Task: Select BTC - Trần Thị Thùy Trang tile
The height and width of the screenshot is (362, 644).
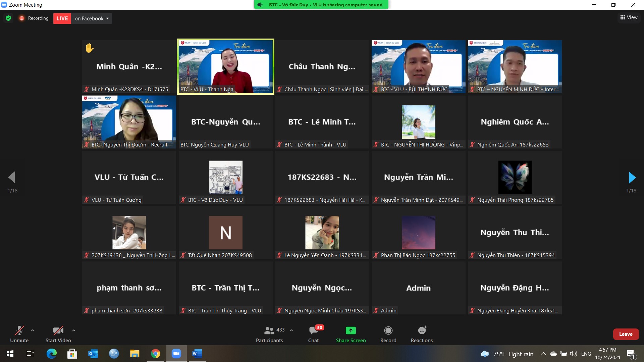Action: point(226,288)
